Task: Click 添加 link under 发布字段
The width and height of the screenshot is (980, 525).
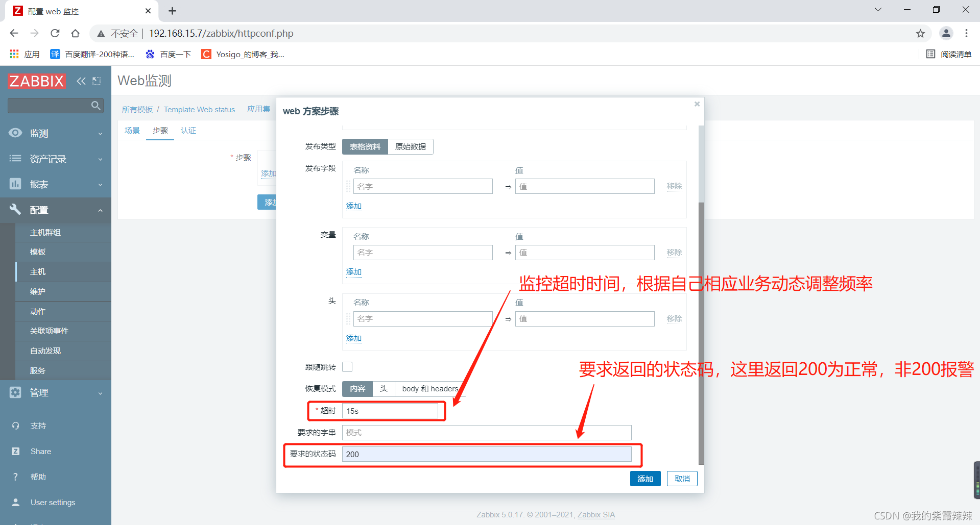Action: coord(354,206)
